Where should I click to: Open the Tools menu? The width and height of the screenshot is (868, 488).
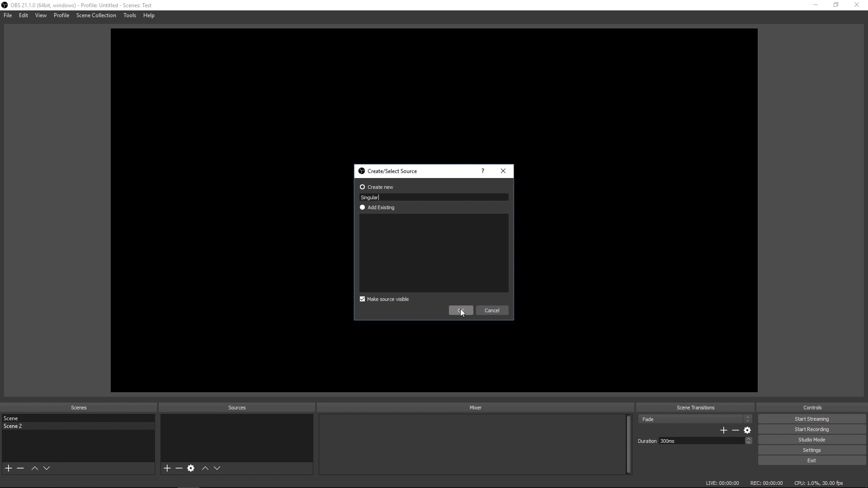tap(130, 15)
